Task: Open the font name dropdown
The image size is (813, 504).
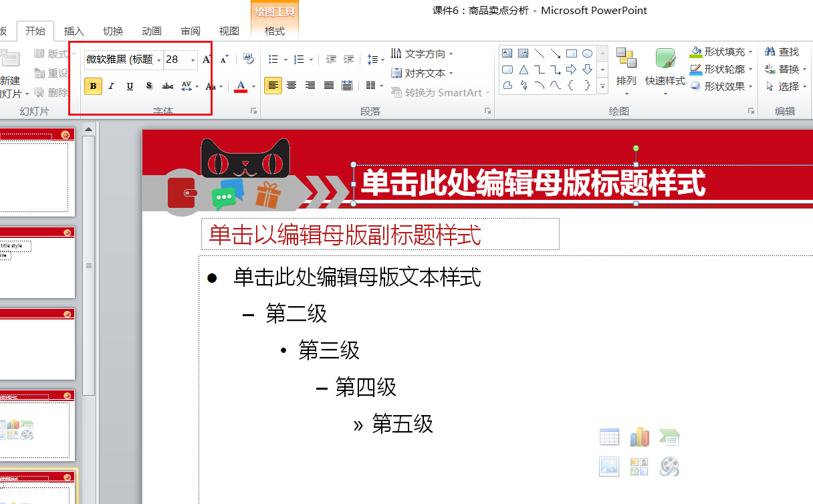Action: coord(158,60)
